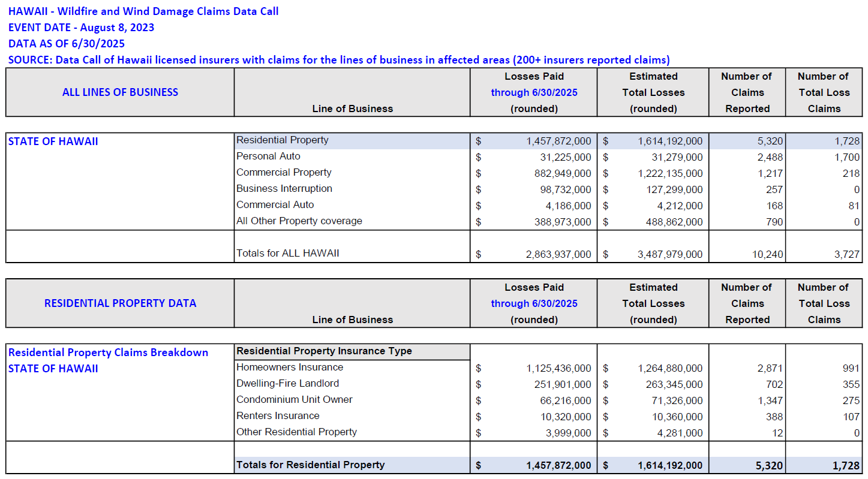The width and height of the screenshot is (868, 479).
Task: Select All Other Property estimated losses 488,862,000
Action: pos(674,222)
